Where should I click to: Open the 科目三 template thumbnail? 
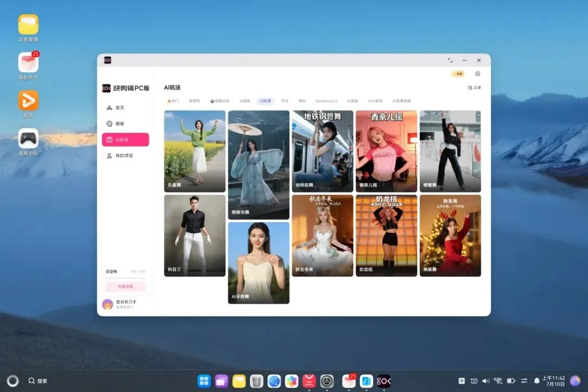(x=194, y=236)
